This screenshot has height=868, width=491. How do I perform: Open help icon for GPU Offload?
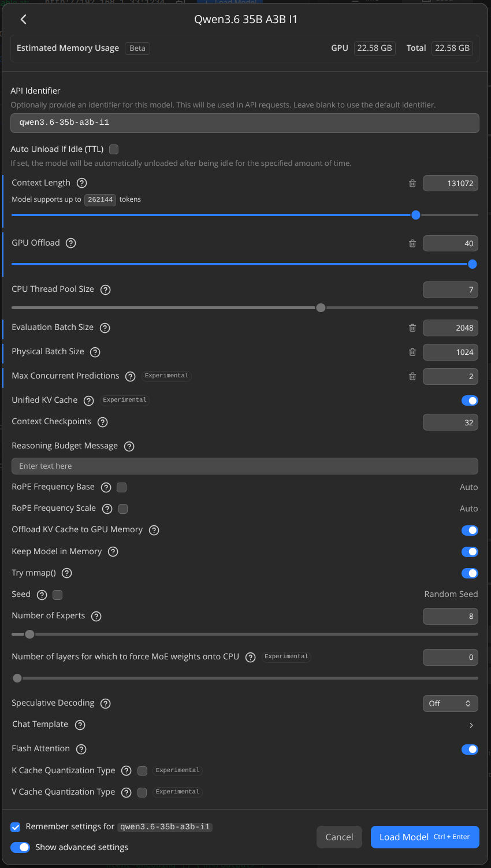[71, 243]
